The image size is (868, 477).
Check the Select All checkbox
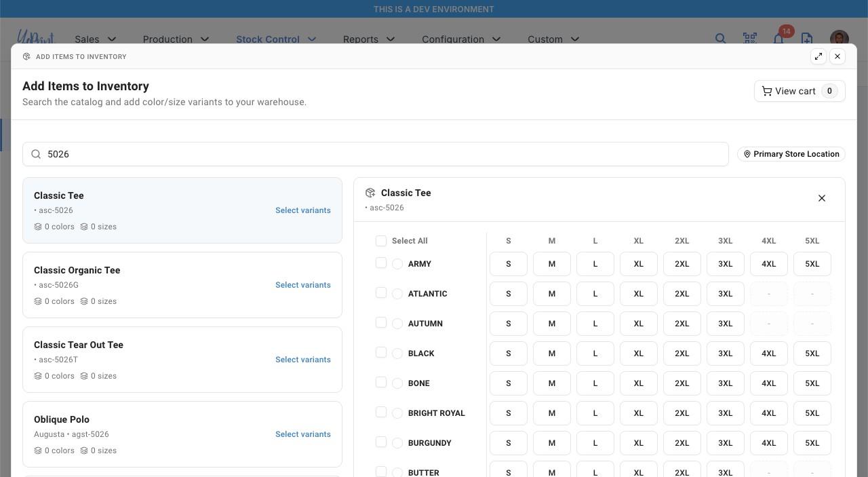(381, 241)
